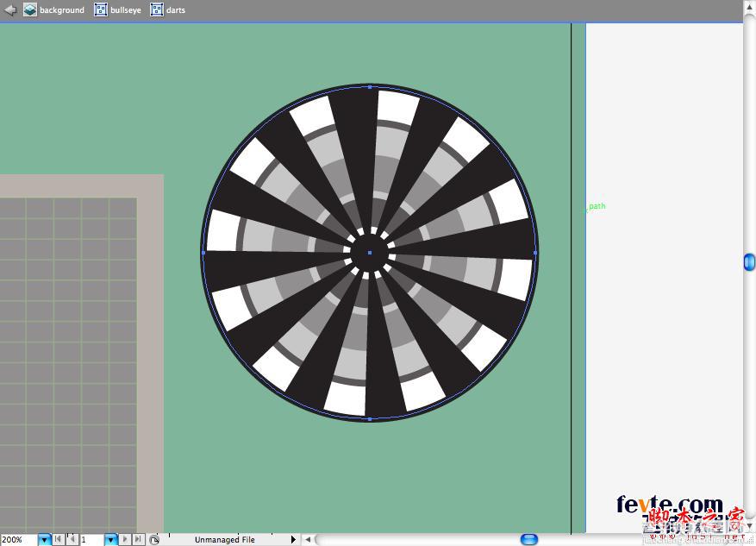Click the vertical scroll up arrow
The width and height of the screenshot is (756, 546).
750,6
